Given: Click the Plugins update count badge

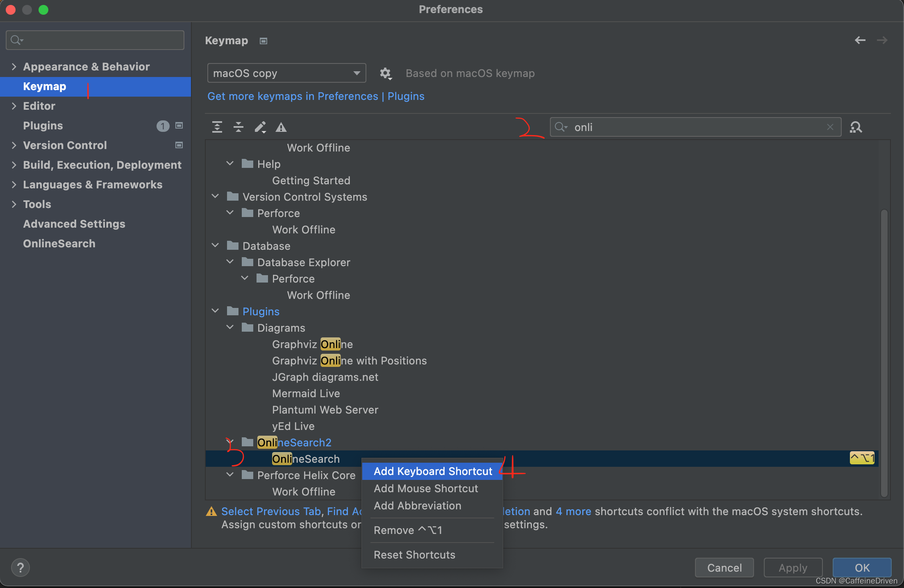Looking at the screenshot, I should click(163, 126).
